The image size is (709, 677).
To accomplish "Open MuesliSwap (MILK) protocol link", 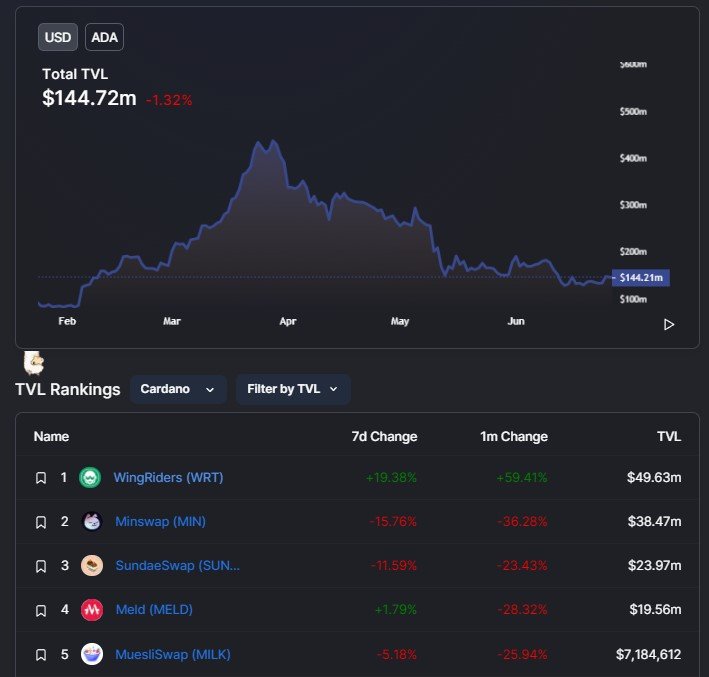I will (173, 654).
